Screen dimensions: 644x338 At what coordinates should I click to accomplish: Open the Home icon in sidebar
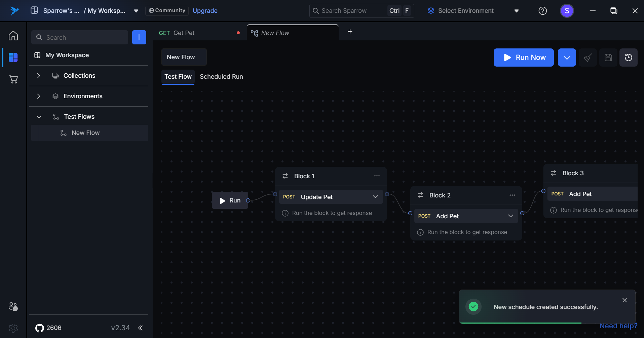13,36
